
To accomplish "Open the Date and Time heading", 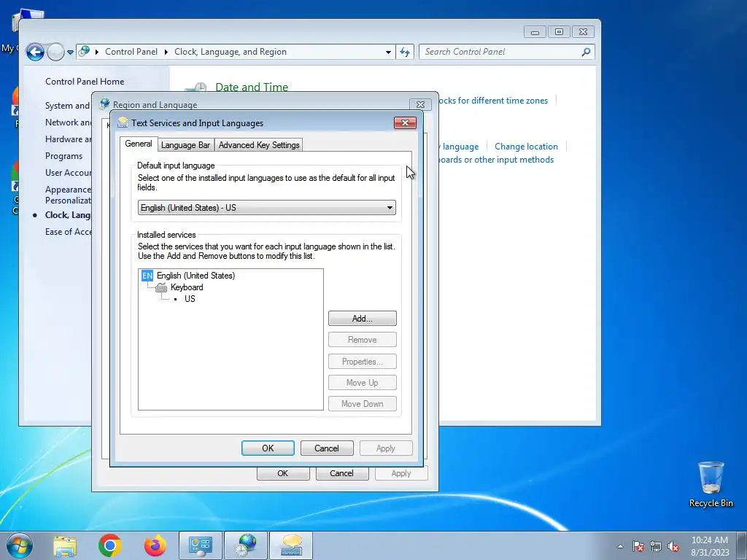I will point(252,87).
